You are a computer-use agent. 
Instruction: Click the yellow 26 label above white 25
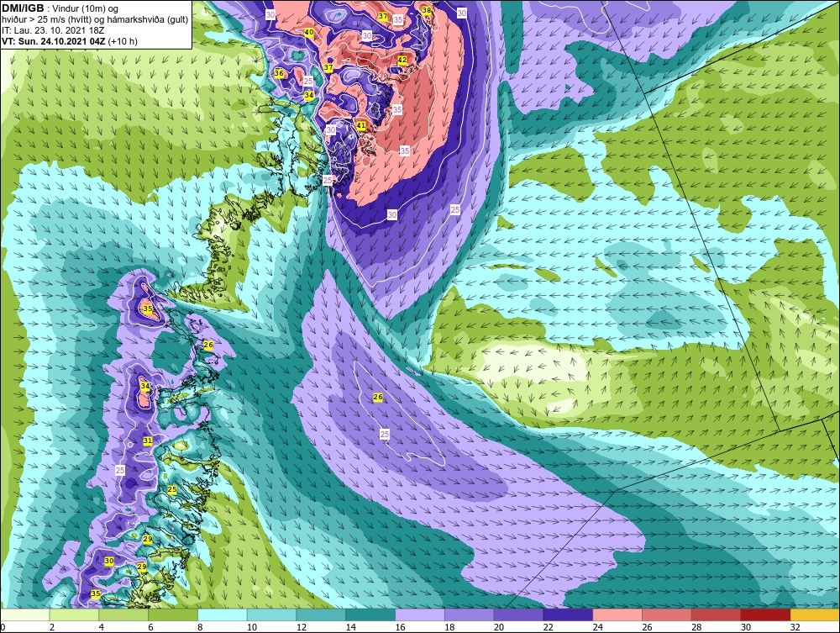click(378, 397)
